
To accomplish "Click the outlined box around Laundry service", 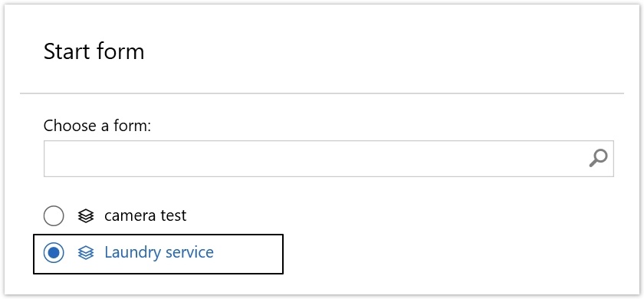I will 158,254.
